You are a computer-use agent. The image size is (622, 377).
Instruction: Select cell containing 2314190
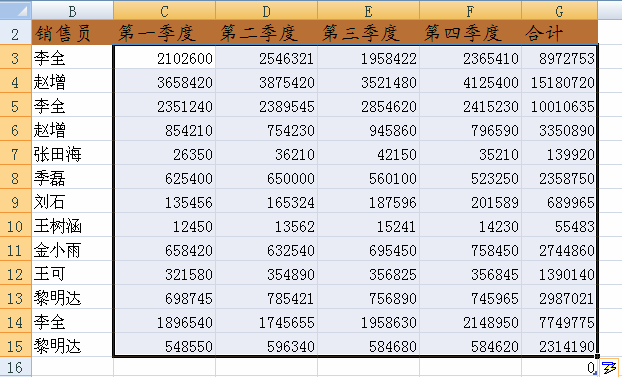coord(559,345)
